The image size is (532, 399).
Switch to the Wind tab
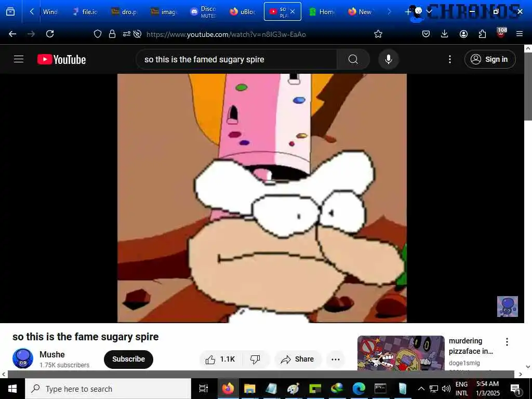[x=50, y=12]
